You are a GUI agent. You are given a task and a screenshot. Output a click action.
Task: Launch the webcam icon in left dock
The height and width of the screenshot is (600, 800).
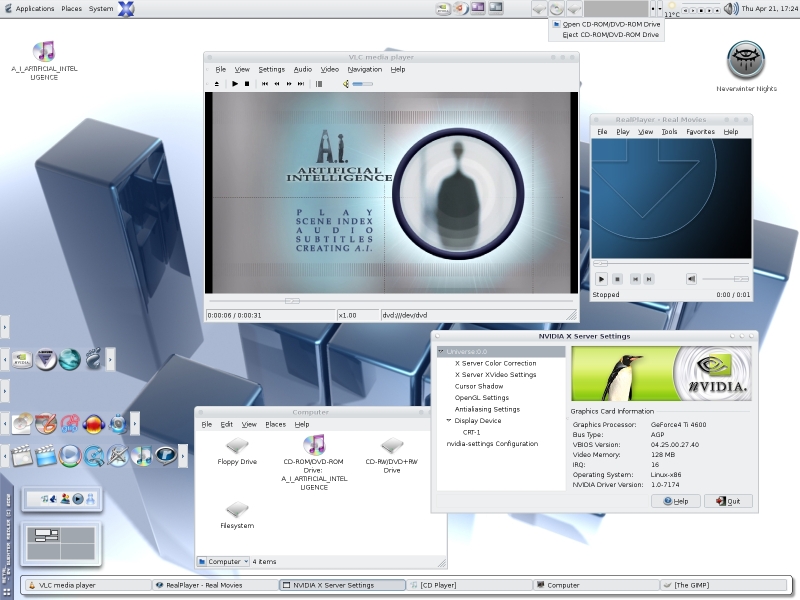click(x=118, y=423)
